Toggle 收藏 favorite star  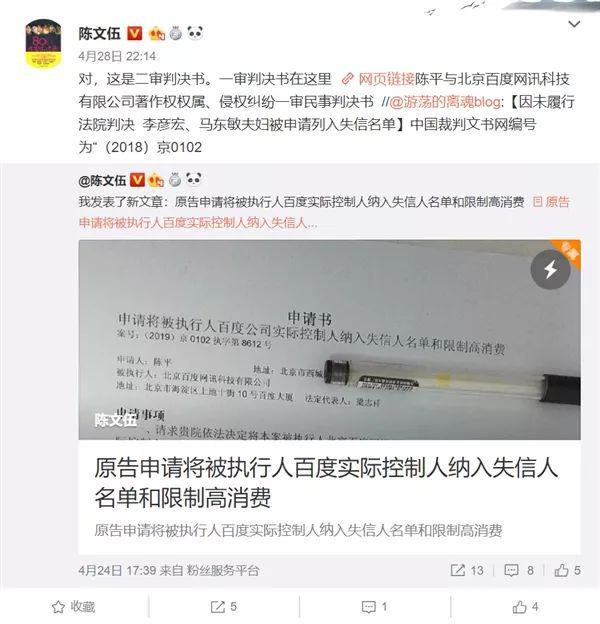74,607
